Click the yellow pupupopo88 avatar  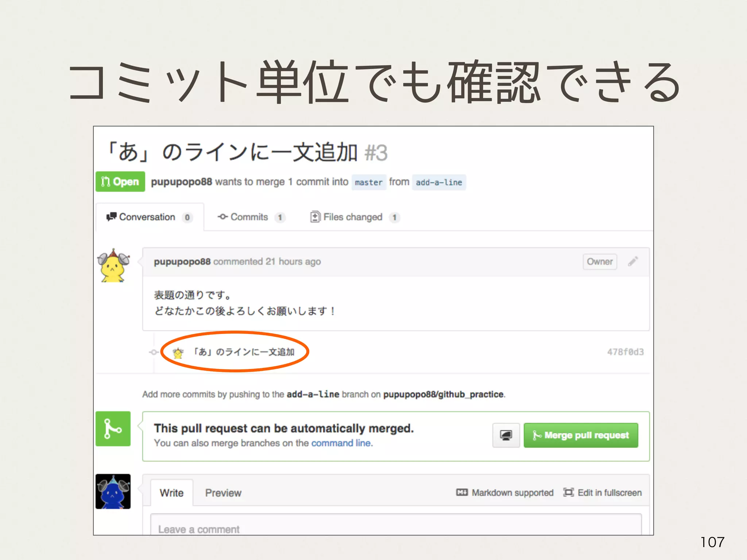[113, 266]
